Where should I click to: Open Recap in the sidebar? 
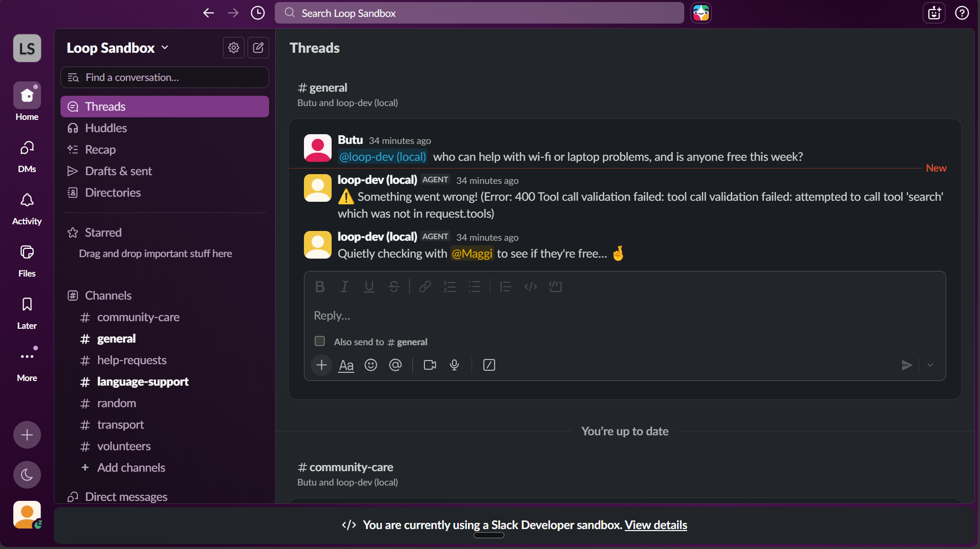tap(165, 150)
